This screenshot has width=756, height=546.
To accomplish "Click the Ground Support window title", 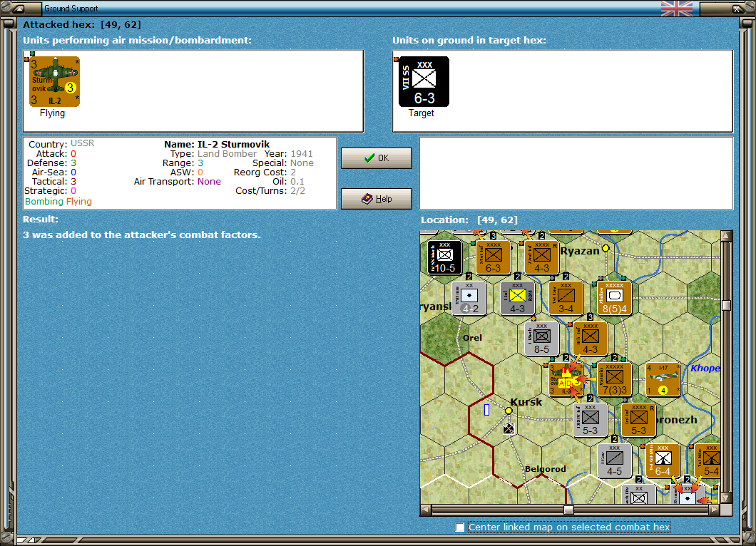I will (x=71, y=8).
